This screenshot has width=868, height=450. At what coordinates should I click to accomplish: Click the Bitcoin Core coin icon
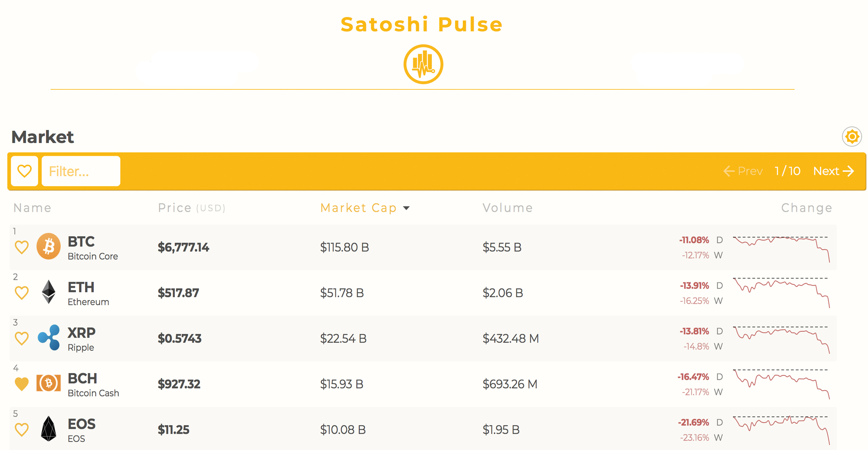click(x=49, y=246)
